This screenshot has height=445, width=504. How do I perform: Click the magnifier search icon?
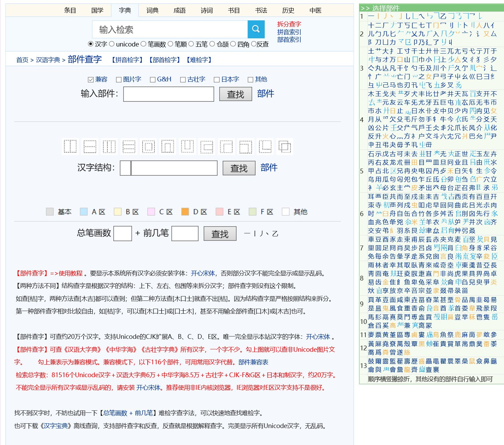pyautogui.click(x=256, y=29)
